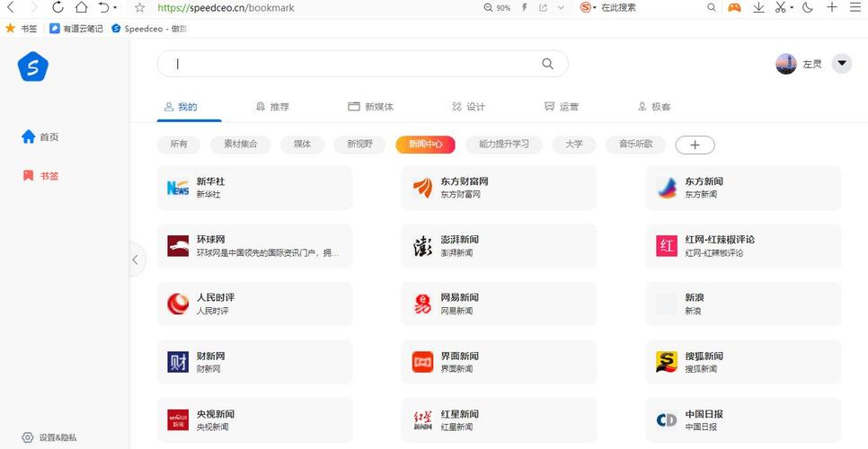
Task: Reload the page with refresh icon
Action: click(x=58, y=7)
